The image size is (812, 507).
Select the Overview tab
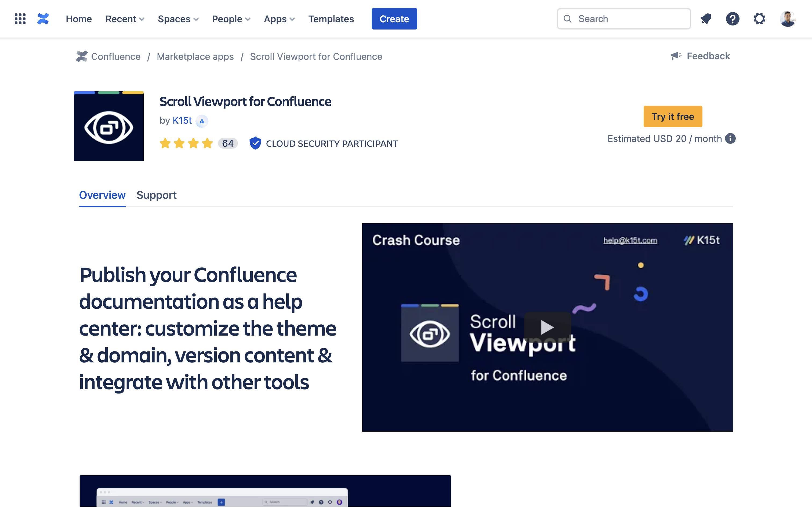point(102,195)
